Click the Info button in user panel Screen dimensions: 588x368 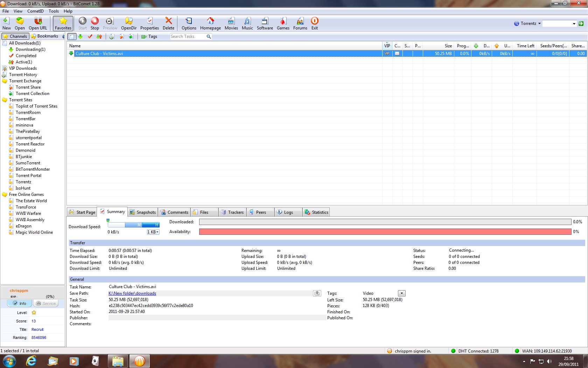coord(20,304)
